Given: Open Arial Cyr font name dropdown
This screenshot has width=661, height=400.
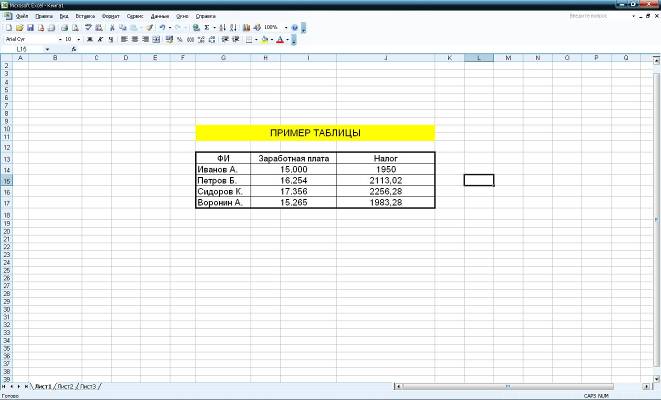Looking at the screenshot, I should (60, 40).
